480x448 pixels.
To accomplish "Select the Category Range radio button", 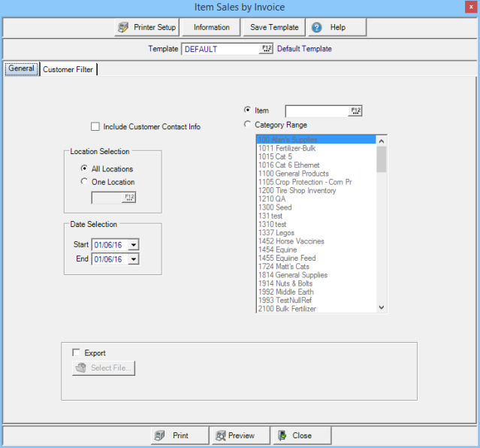I will coord(247,125).
